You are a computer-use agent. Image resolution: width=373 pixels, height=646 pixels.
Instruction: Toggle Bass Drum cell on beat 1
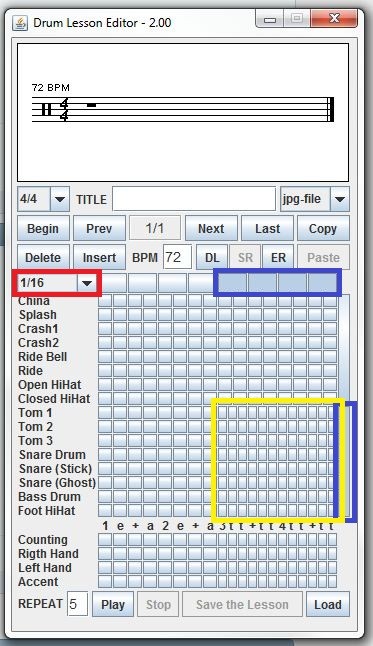105,497
